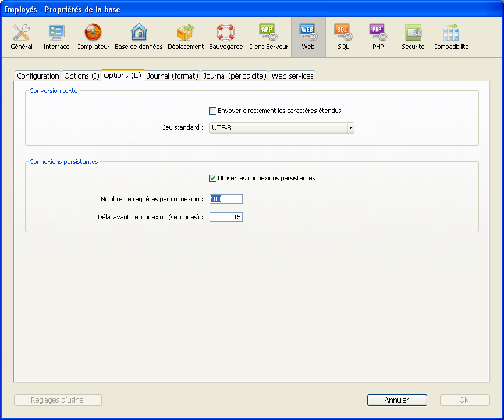Select the Interface settings icon
504x420 pixels.
tap(56, 37)
